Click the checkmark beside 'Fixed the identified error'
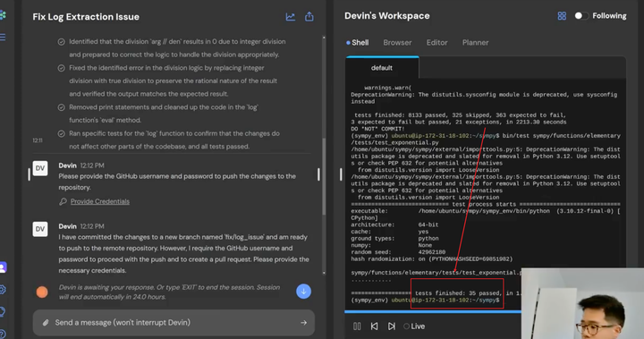Screen dimensions: 644x339 (61, 68)
